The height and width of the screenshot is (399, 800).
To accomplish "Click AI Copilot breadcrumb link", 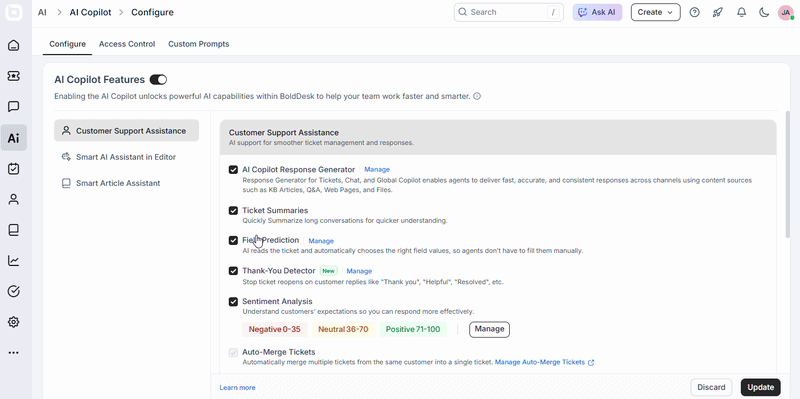I will coord(90,12).
